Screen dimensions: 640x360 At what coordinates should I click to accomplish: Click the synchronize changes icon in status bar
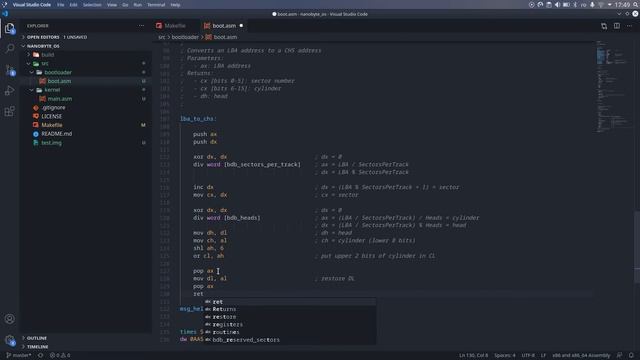40,355
